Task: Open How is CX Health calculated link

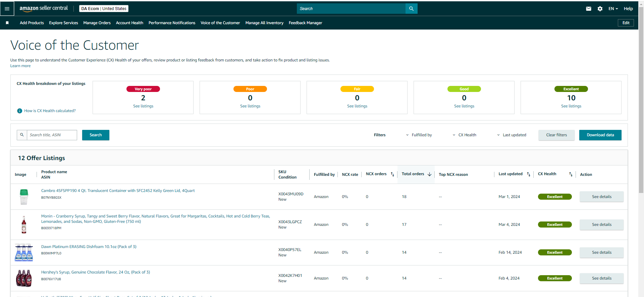Action: [x=50, y=111]
